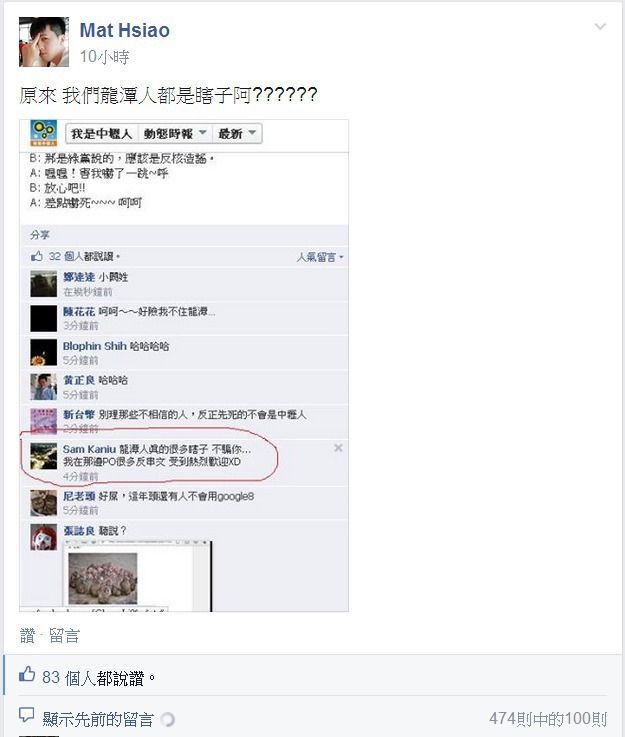The width and height of the screenshot is (625, 737).
Task: Click the speech bubble comment icon
Action: click(x=26, y=715)
